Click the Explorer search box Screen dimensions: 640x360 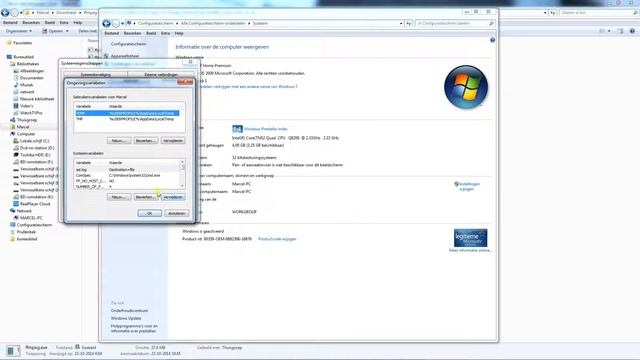(599, 13)
